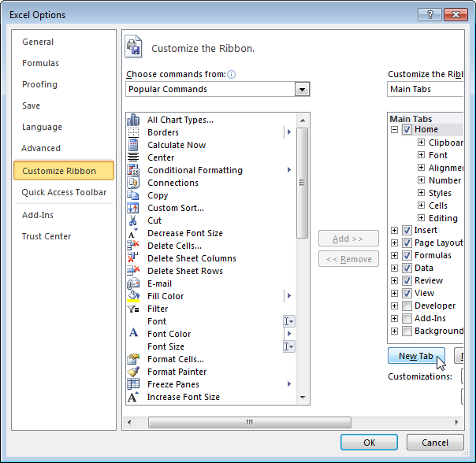Choose the Delete Cells icon

tap(133, 246)
